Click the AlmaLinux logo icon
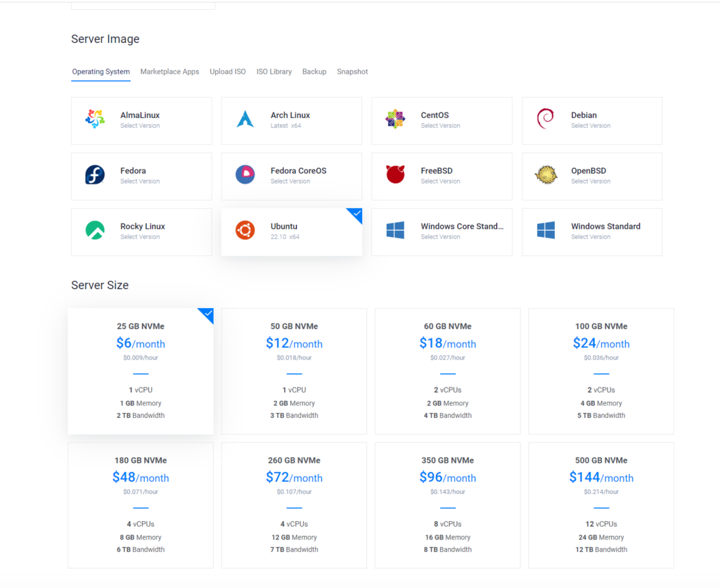Viewport: 720px width, 588px height. tap(95, 120)
